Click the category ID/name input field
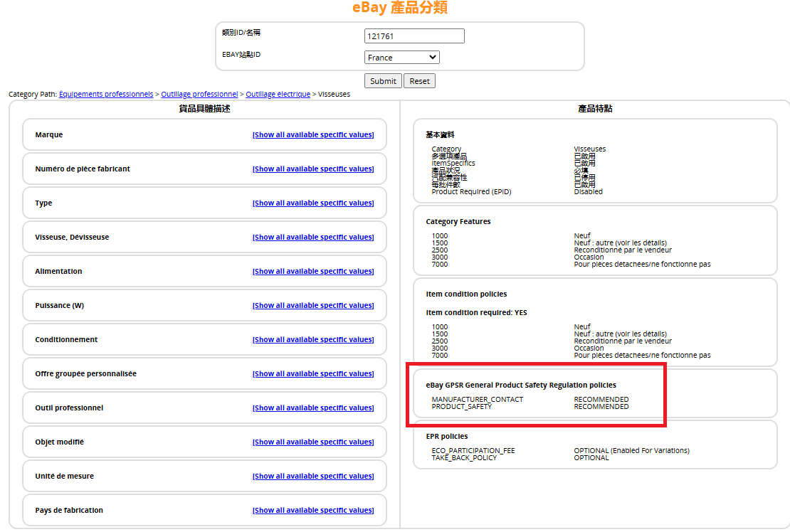Image resolution: width=790 pixels, height=532 pixels. pos(414,36)
